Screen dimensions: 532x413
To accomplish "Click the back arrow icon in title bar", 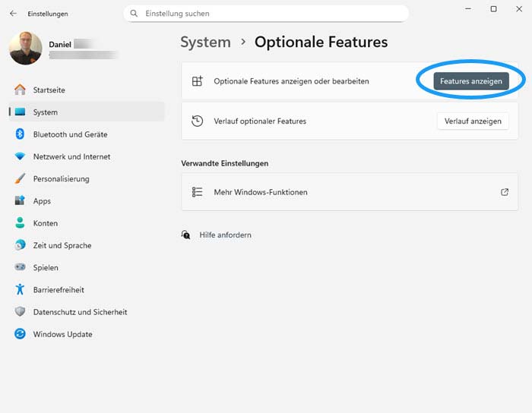I will click(x=13, y=14).
